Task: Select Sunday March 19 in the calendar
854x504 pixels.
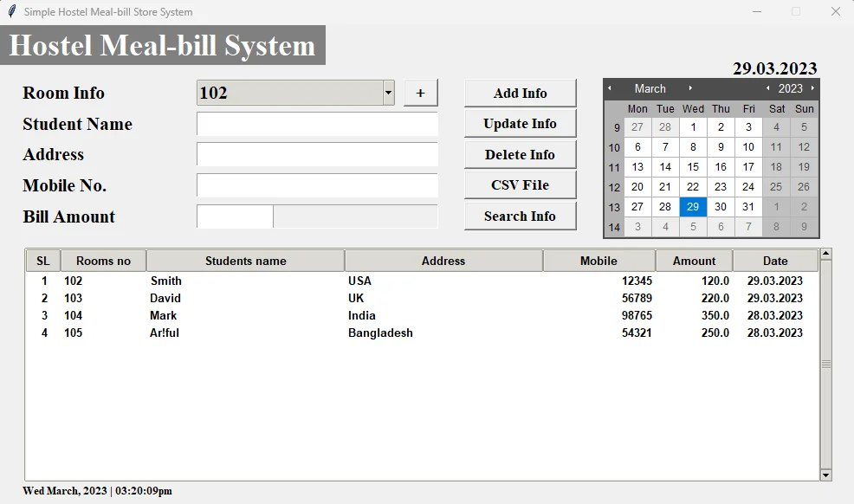Action: click(x=804, y=167)
